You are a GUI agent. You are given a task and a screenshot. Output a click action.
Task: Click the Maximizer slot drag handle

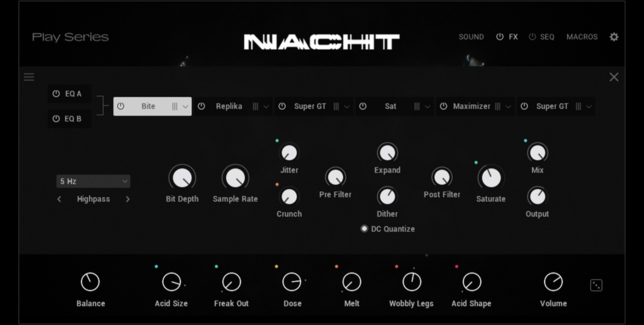pyautogui.click(x=497, y=106)
